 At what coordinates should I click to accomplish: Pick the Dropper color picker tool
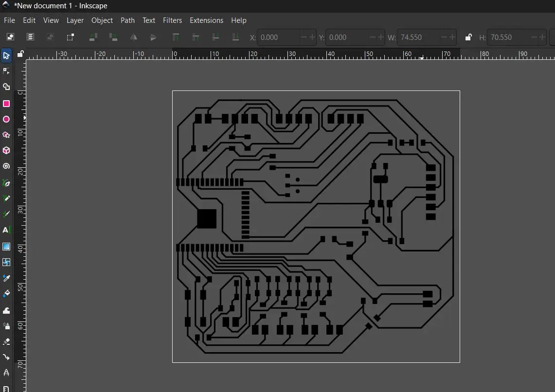(x=6, y=278)
